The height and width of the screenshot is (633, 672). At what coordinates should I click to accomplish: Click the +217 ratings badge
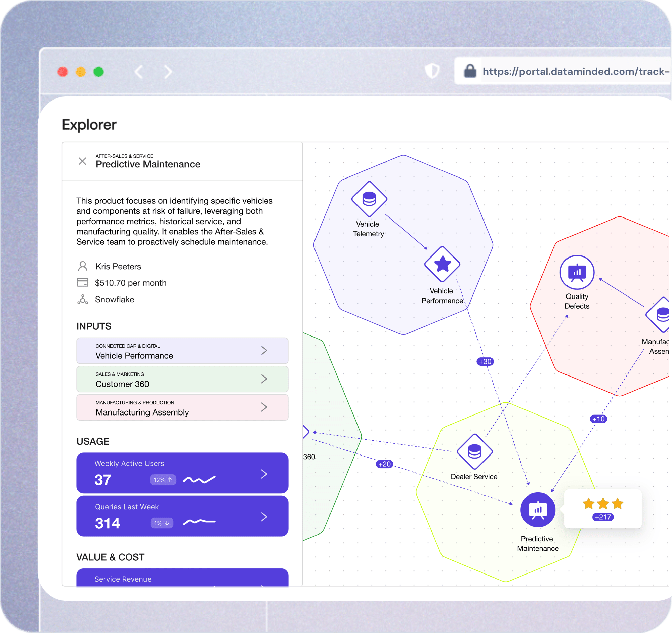pyautogui.click(x=603, y=517)
